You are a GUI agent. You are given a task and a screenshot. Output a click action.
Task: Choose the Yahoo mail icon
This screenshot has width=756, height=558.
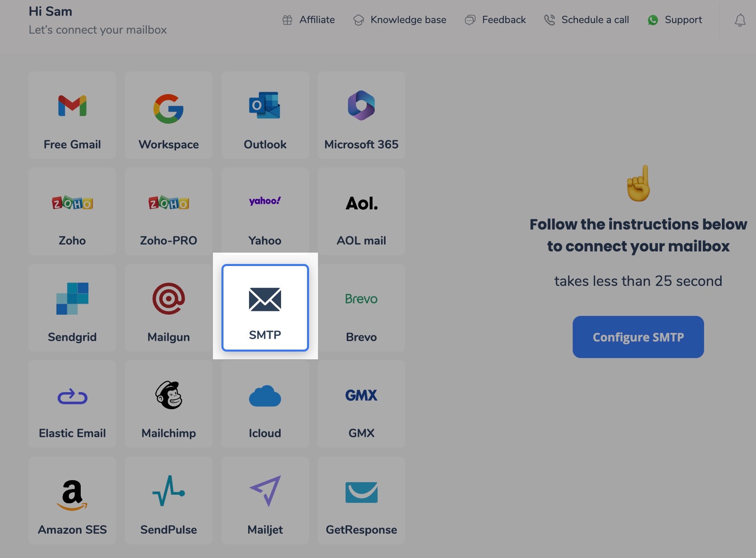tap(264, 201)
